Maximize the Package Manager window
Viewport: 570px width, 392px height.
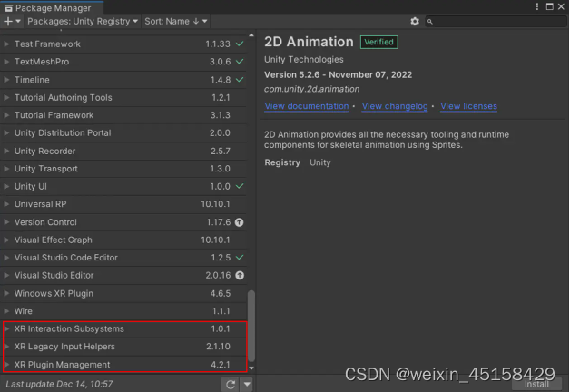550,6
